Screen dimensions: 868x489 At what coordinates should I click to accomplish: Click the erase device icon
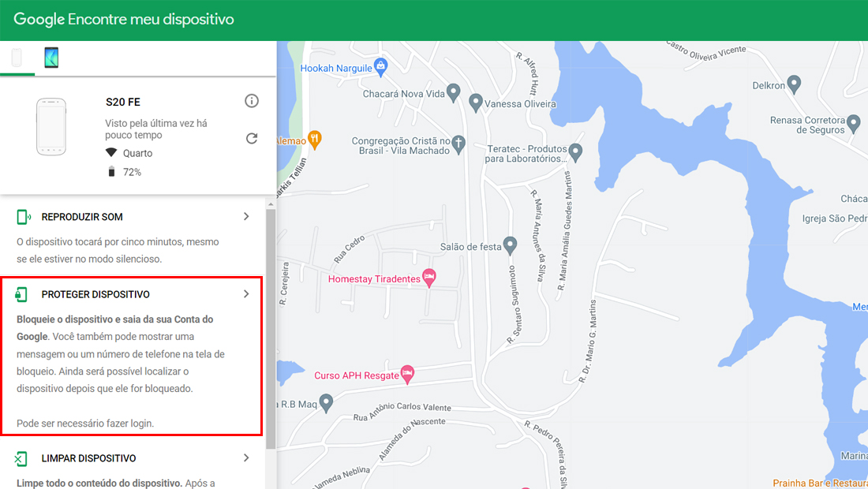[x=21, y=458]
